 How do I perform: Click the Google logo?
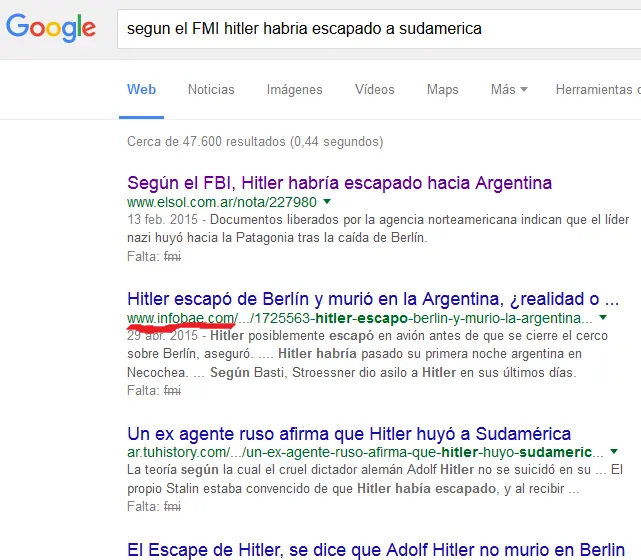(x=51, y=27)
